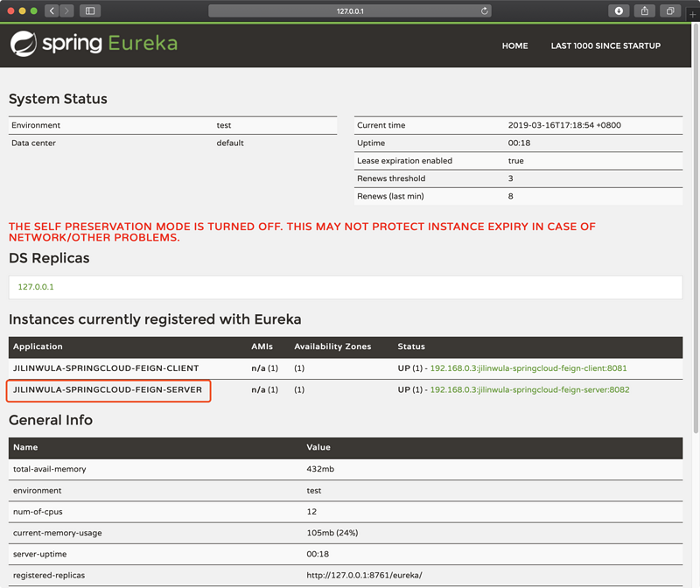Click the Data center value default

click(230, 143)
